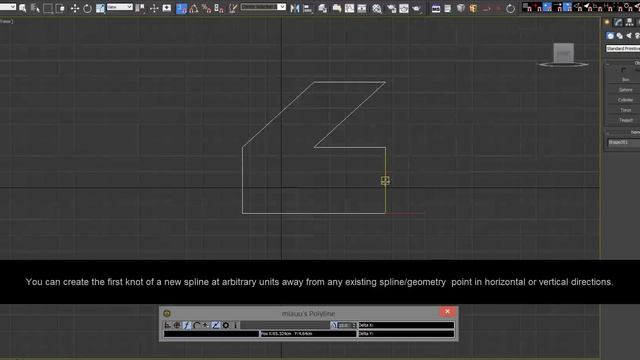Toggle the highlighted line icon in Polyline toolbar
Viewport: 640px width, 360px height.
tap(187, 325)
